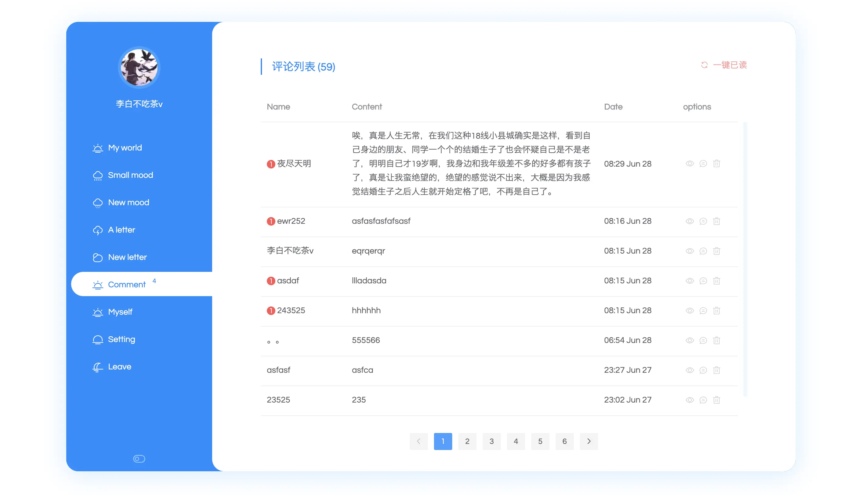Select the Comment menu item
This screenshot has width=868, height=495.
(x=142, y=284)
